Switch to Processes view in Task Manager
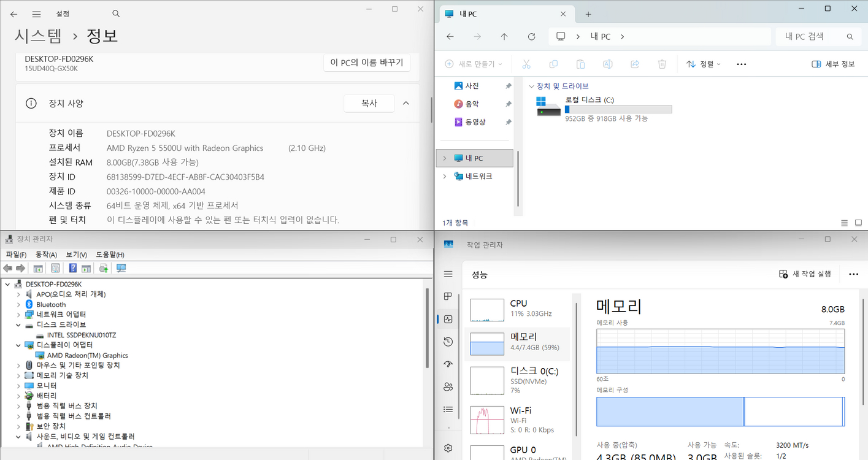 (x=448, y=296)
